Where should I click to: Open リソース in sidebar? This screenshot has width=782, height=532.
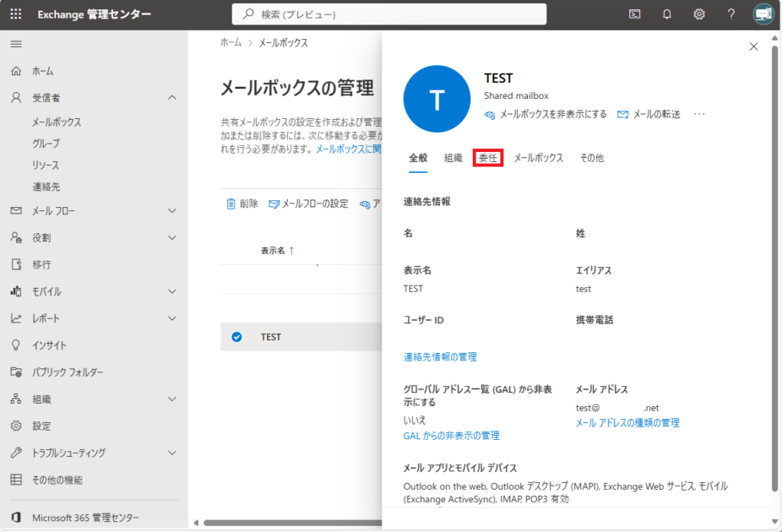[46, 165]
